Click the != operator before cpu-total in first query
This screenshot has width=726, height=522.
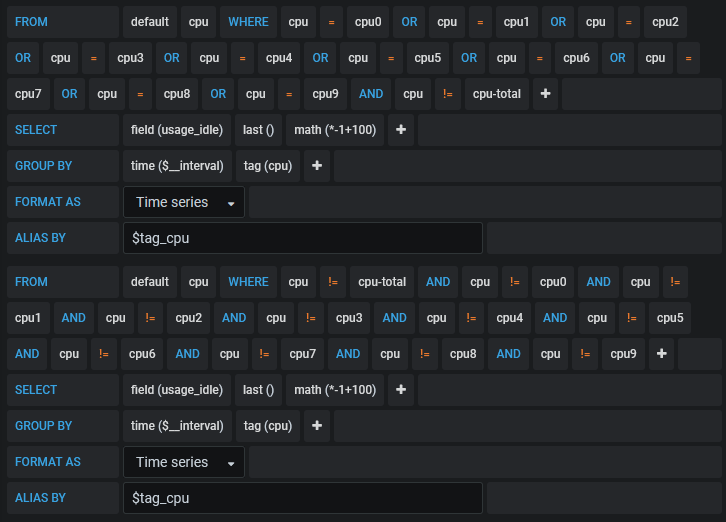coord(448,94)
